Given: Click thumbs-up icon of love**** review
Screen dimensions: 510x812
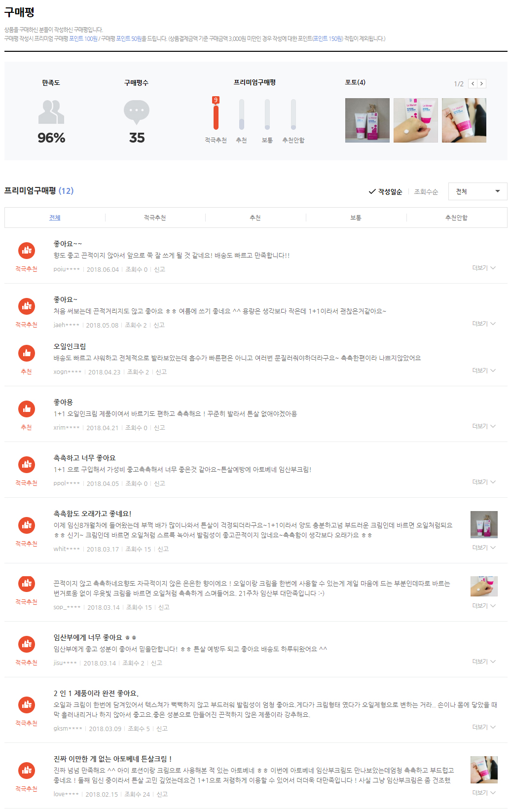Looking at the screenshot, I should pyautogui.click(x=27, y=771).
